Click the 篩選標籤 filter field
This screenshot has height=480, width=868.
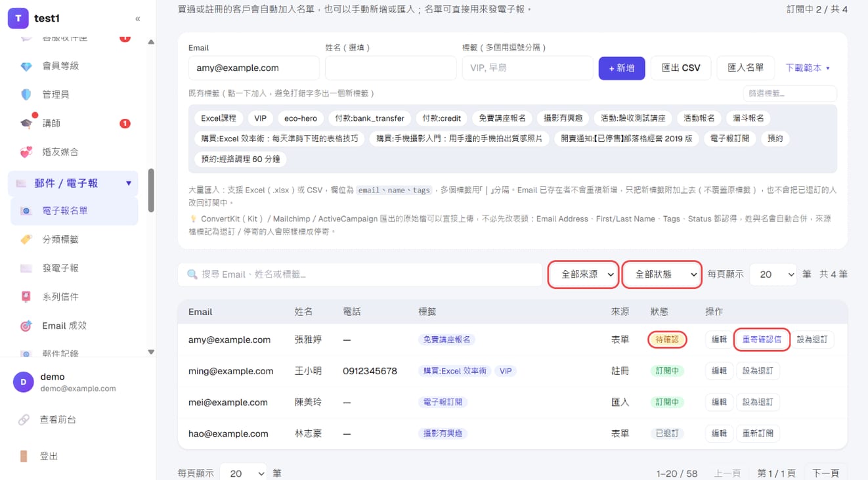(790, 93)
